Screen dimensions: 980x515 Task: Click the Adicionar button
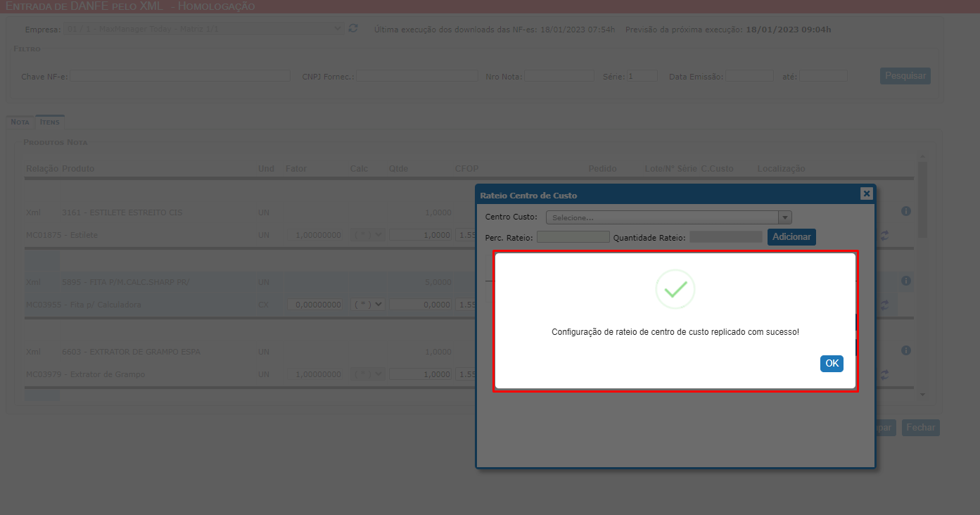click(x=791, y=237)
